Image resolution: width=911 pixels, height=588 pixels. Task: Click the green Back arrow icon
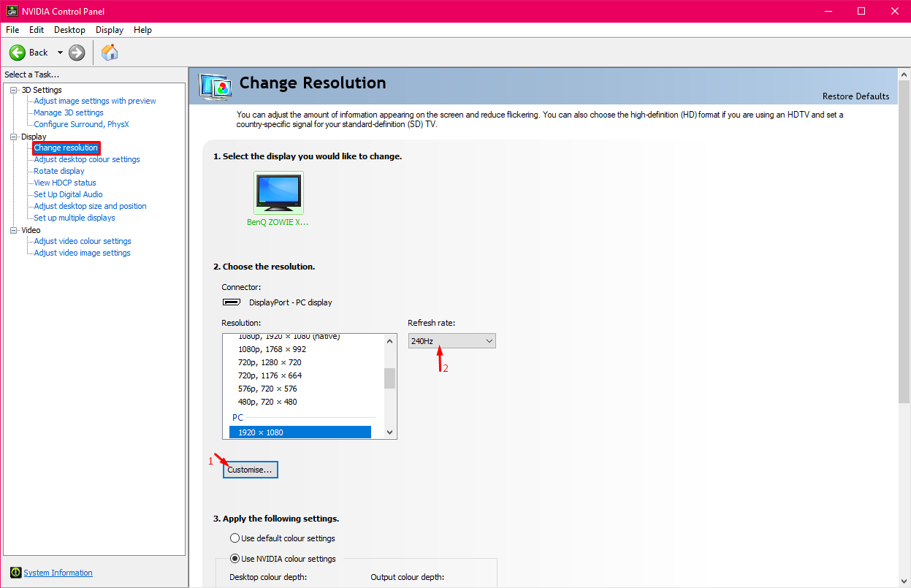tap(18, 53)
